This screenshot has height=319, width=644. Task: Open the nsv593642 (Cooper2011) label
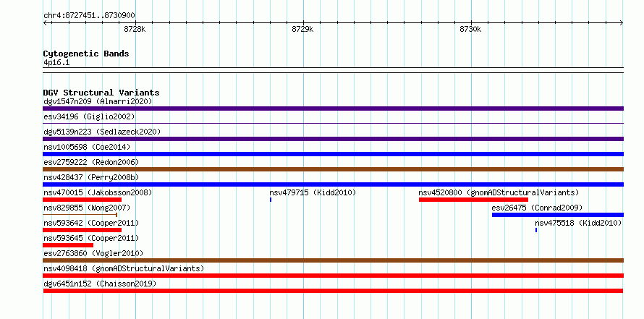(x=91, y=223)
